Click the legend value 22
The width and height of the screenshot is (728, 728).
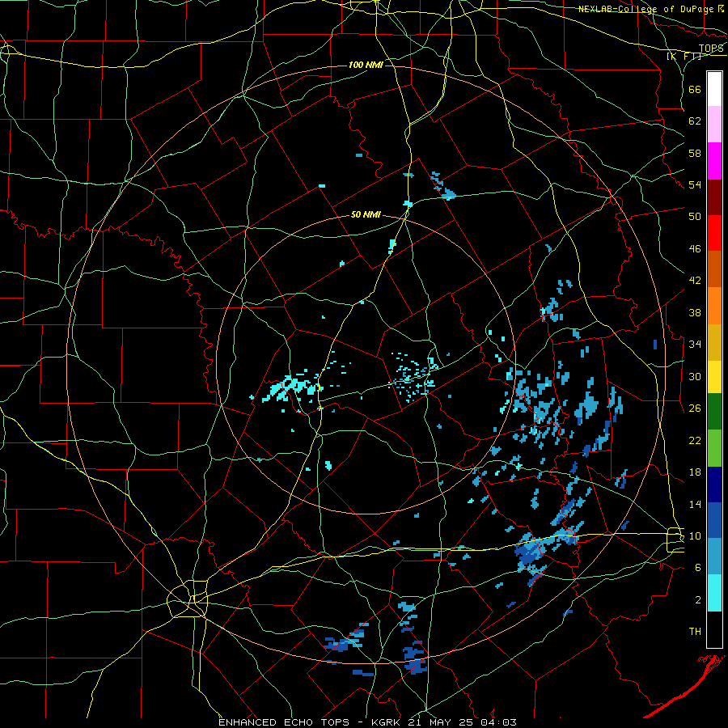695,440
